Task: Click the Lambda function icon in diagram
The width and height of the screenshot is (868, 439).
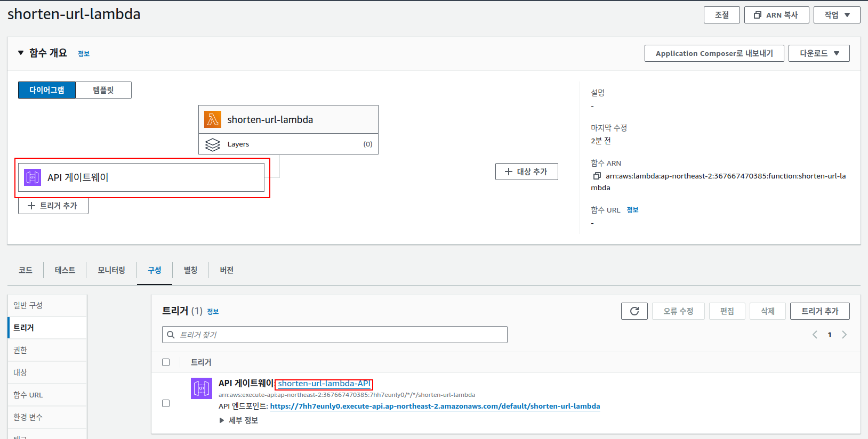Action: [213, 119]
